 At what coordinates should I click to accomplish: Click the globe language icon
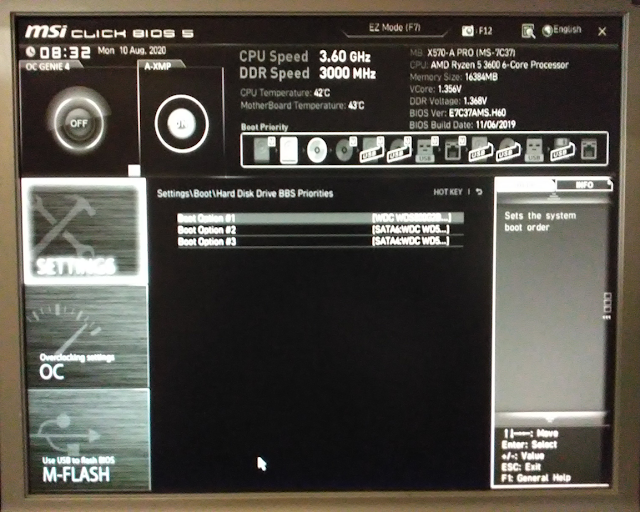click(x=547, y=30)
